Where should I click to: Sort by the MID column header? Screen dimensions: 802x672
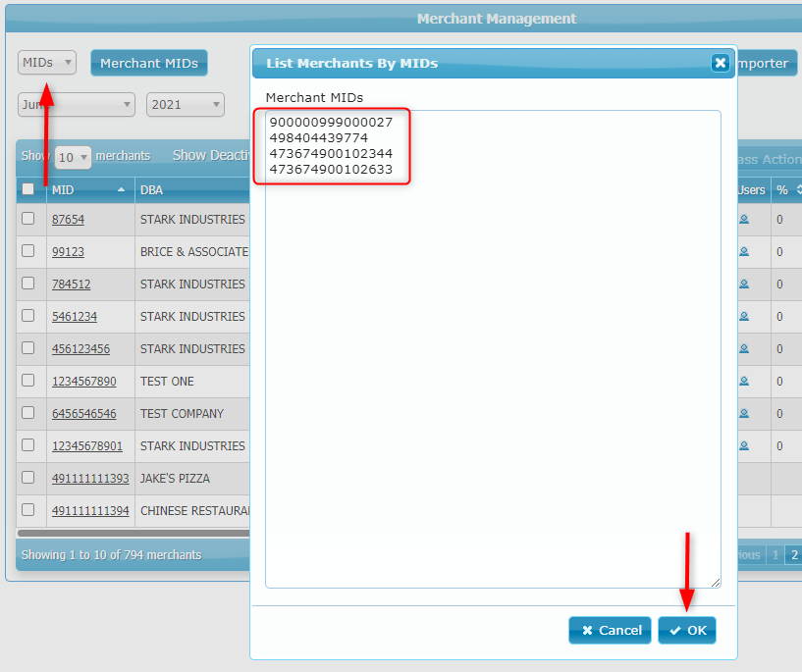90,190
